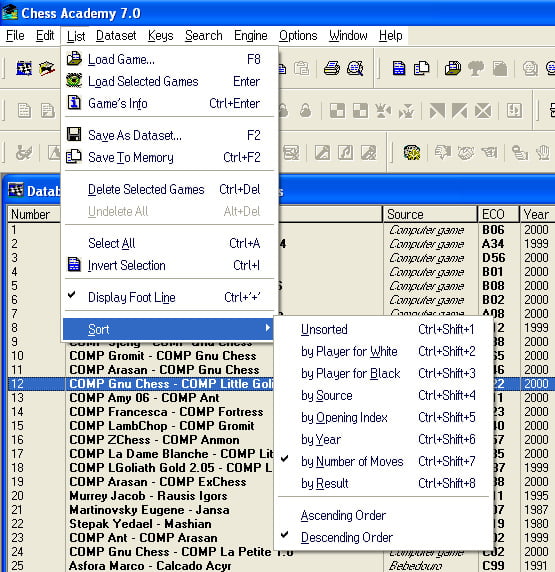Open the Search menu
The image size is (555, 572).
coord(204,36)
